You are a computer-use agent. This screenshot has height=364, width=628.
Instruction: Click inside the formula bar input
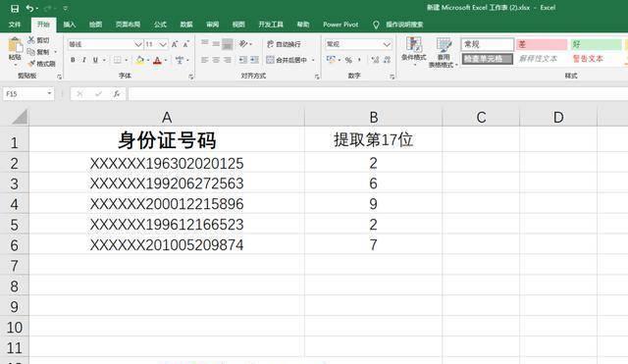(378, 94)
